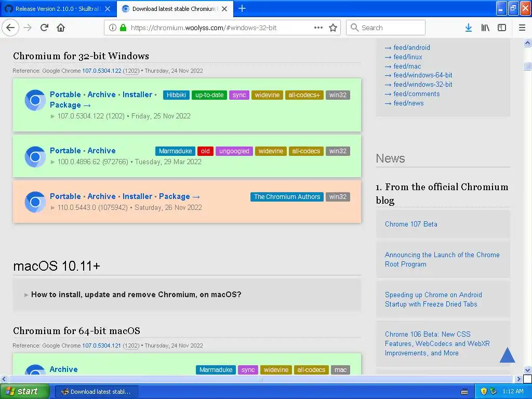Image resolution: width=532 pixels, height=399 pixels.
Task: Bookmark this page with the star
Action: pos(333,28)
